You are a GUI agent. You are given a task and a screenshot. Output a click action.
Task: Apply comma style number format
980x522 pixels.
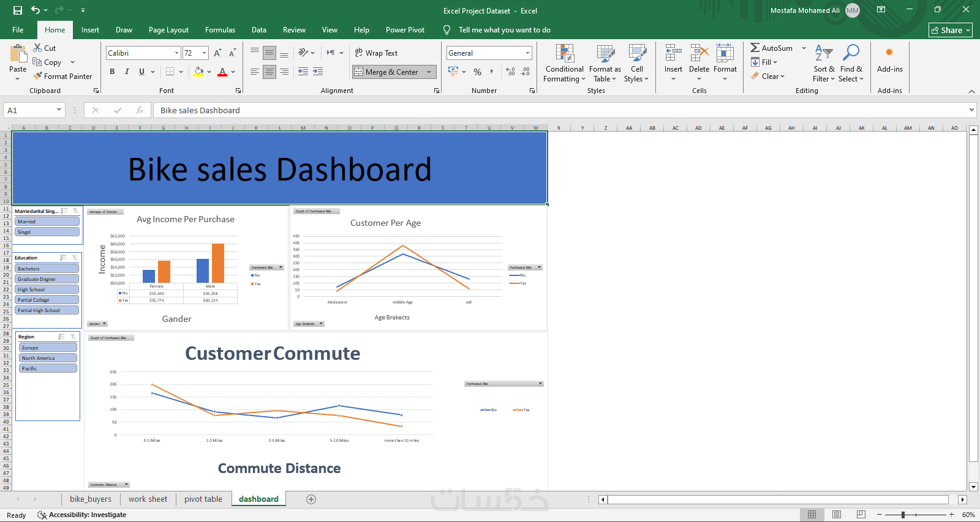[x=491, y=72]
